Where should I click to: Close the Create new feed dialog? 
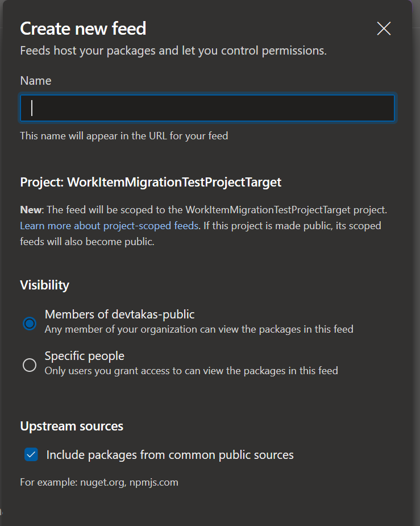click(384, 29)
